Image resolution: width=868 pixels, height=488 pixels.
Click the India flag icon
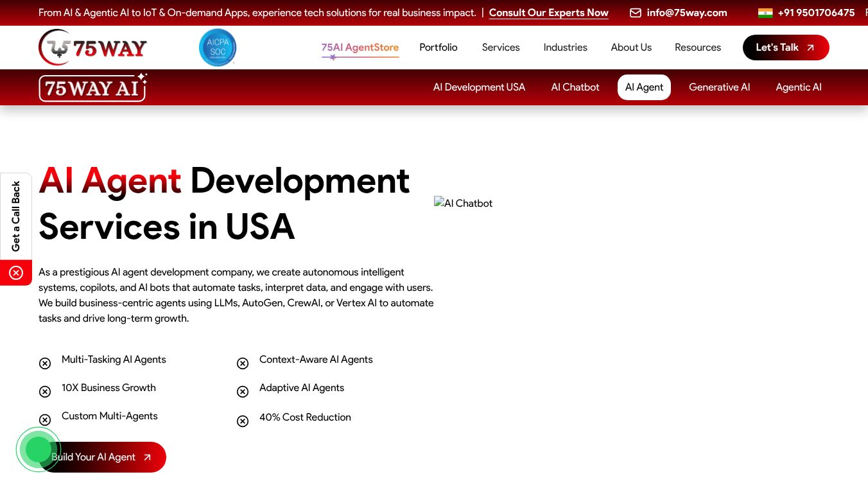pos(765,13)
